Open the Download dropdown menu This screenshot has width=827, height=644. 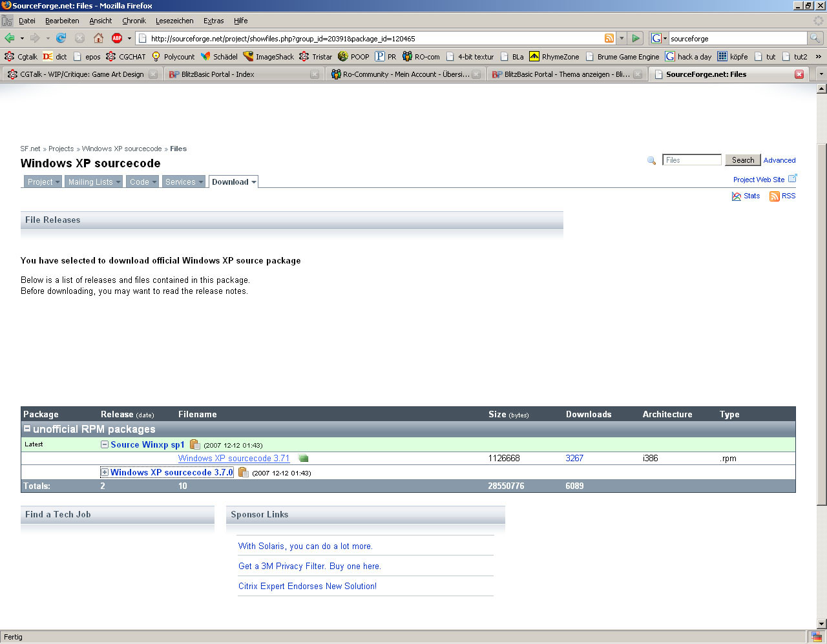pyautogui.click(x=233, y=182)
